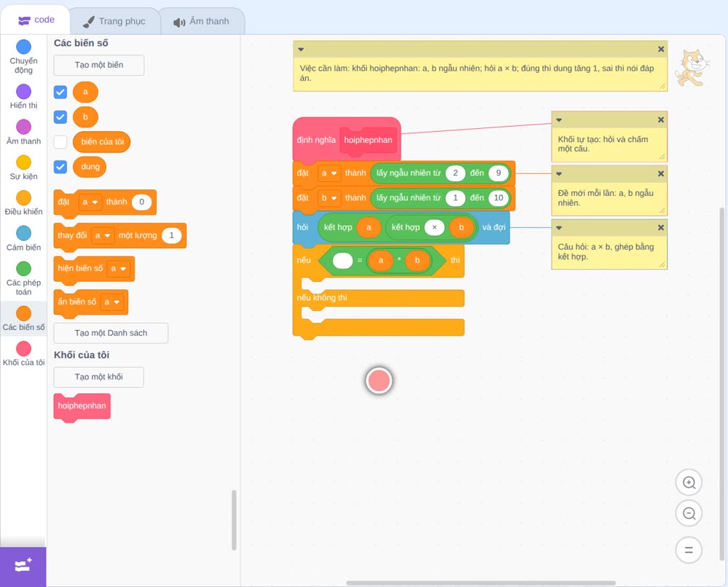Collapse the Câu hỏi comment
Screen dimensions: 728x587
point(559,227)
